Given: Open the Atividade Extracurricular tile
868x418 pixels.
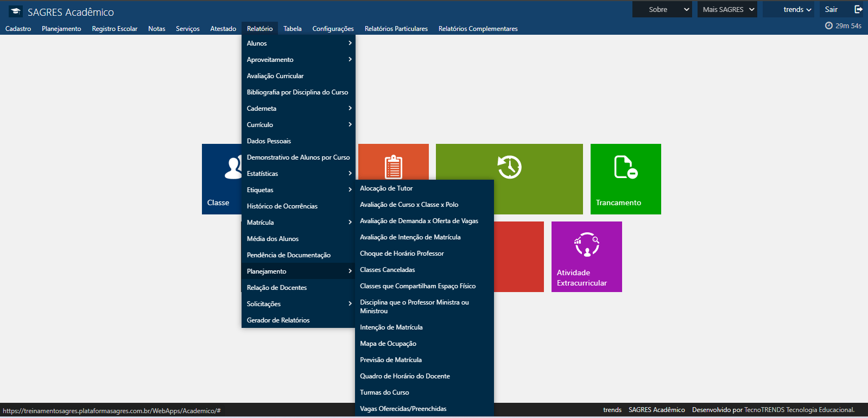Looking at the screenshot, I should (586, 256).
